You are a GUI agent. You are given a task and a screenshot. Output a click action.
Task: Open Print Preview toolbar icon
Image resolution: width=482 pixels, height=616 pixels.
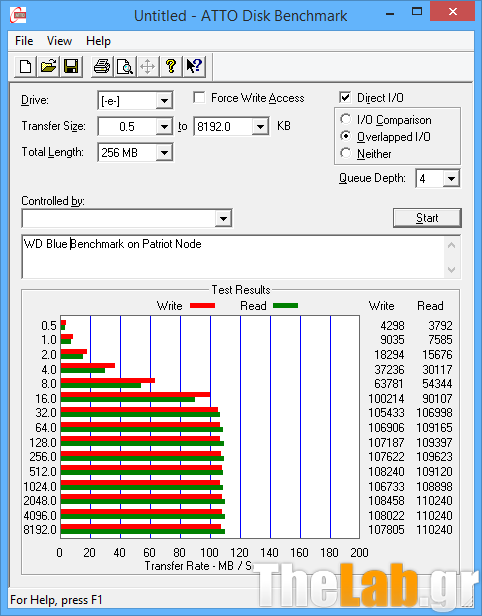125,66
